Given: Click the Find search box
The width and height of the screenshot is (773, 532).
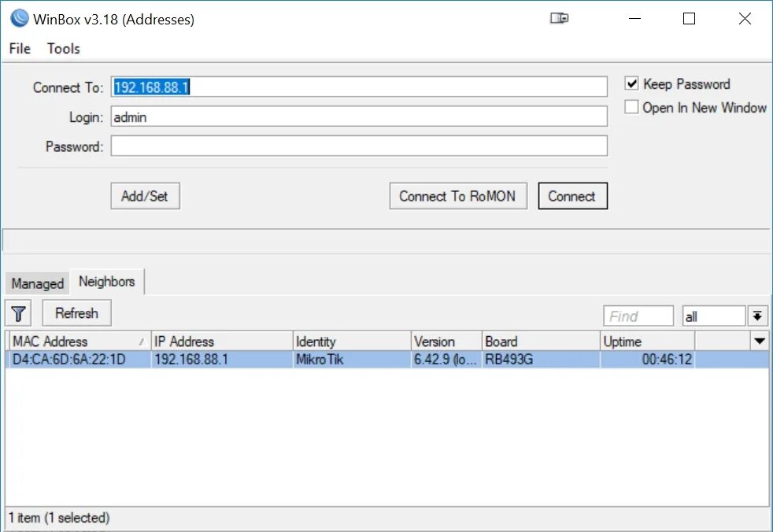Looking at the screenshot, I should (x=638, y=316).
